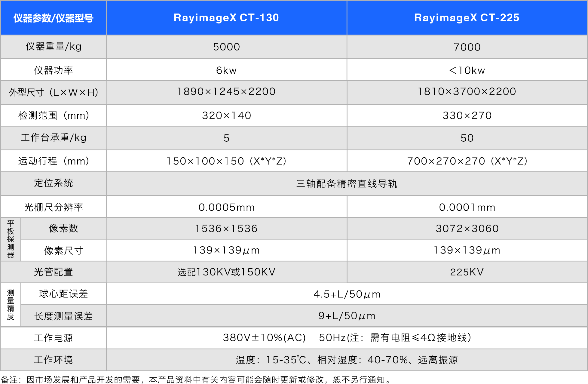The width and height of the screenshot is (588, 384).
Task: Click the 仪器功率 row label
Action: (x=53, y=70)
